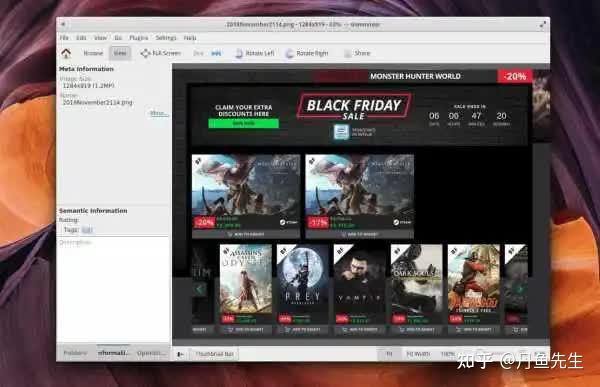Open the Go menu
Screen dimensions: 600x387
point(118,38)
